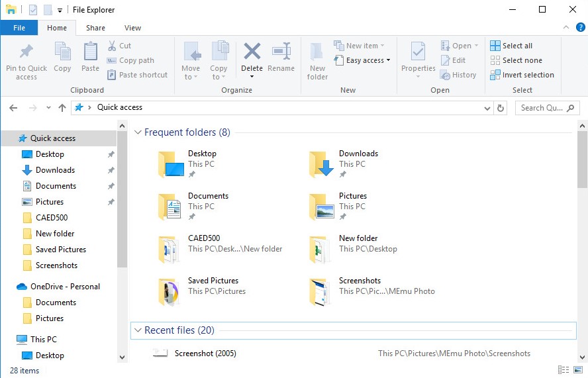Click Select all in ribbon
This screenshot has width=588, height=378.
(511, 46)
